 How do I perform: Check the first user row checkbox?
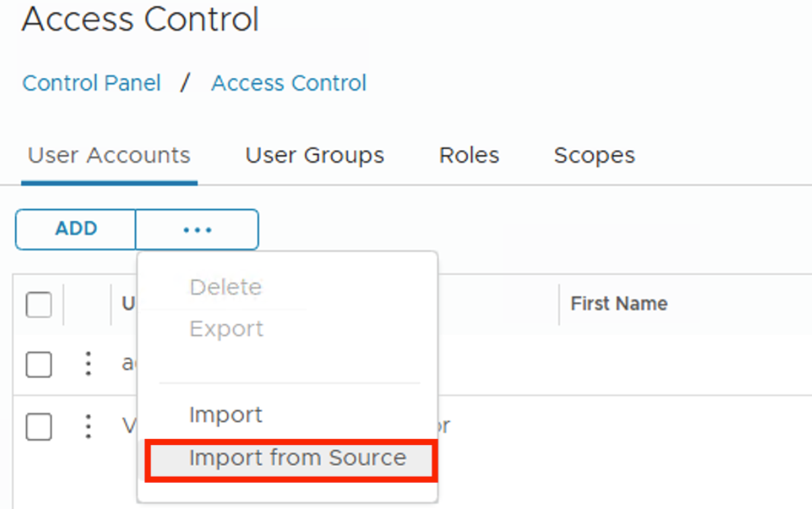click(39, 364)
